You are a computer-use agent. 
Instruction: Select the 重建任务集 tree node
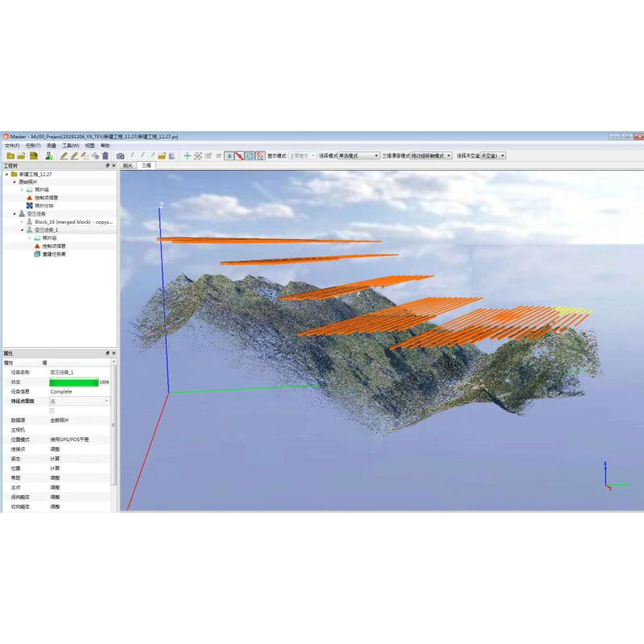click(54, 254)
